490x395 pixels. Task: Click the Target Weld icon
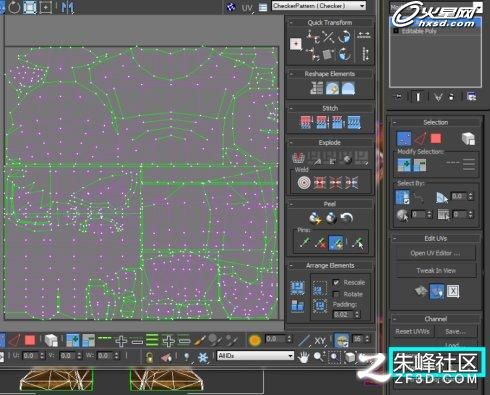(x=304, y=183)
